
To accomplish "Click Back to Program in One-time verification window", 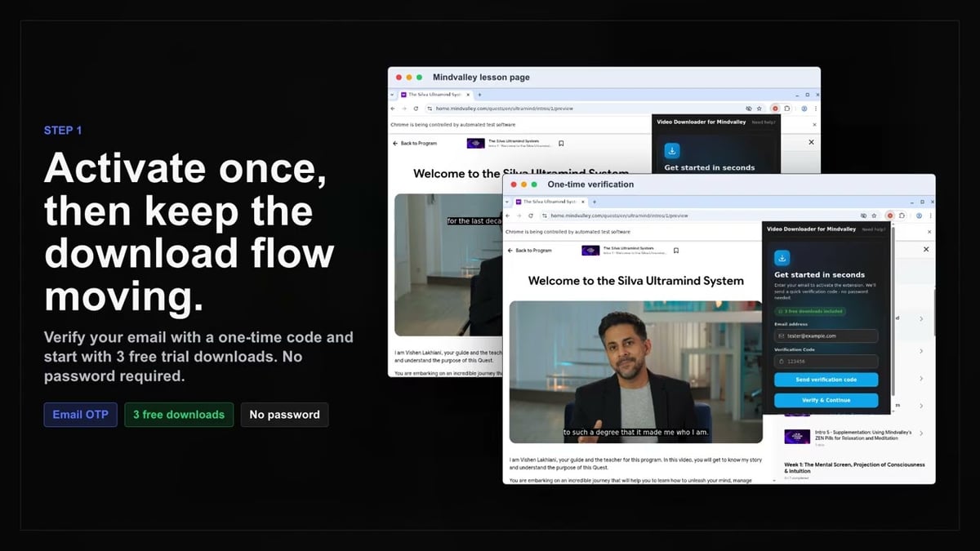I will click(x=529, y=251).
